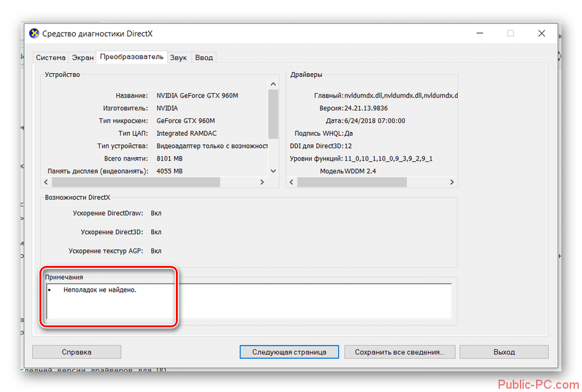
Task: Click right arrow of Устройство horizontal scrollbar
Action: [x=262, y=182]
